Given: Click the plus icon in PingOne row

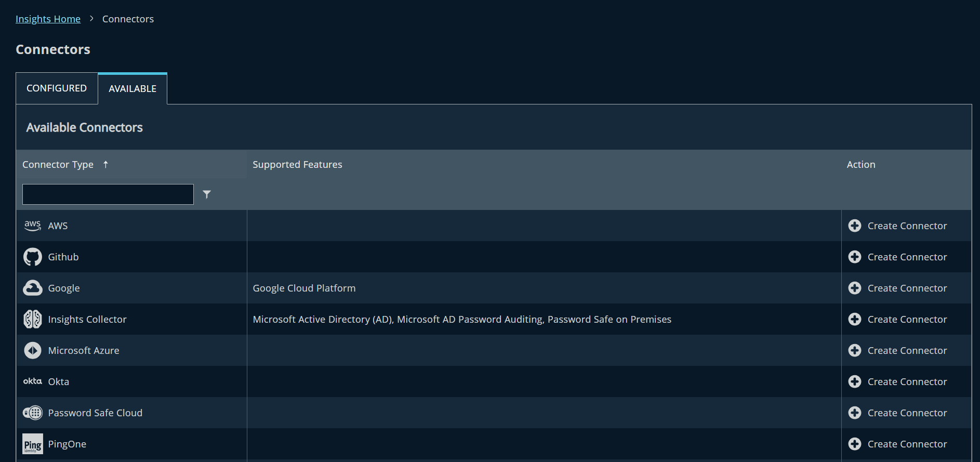Looking at the screenshot, I should pos(855,444).
